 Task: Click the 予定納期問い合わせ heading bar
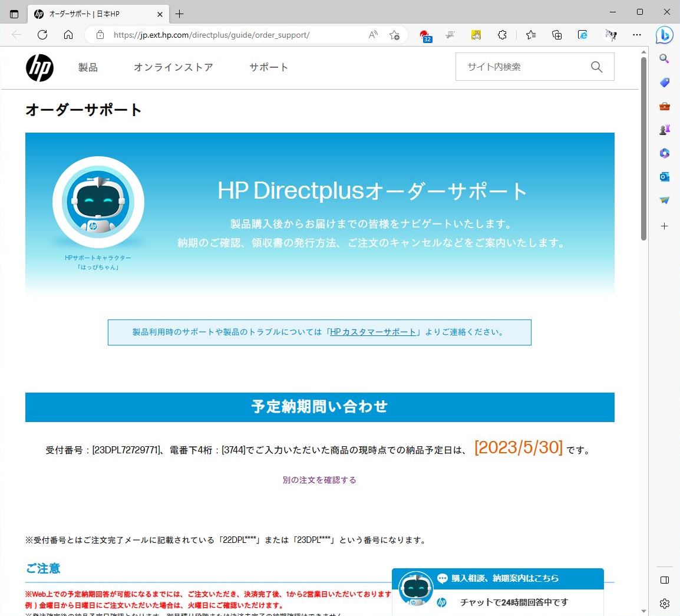[319, 407]
